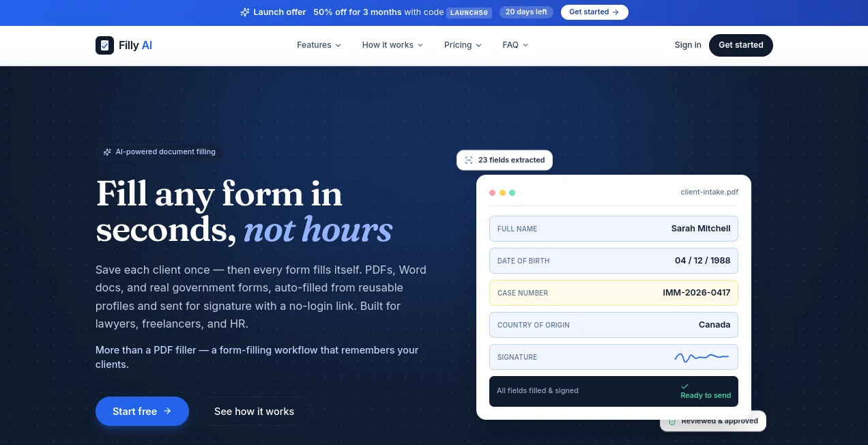The width and height of the screenshot is (868, 445).
Task: Click the Country of Origin field showing Canada
Action: [613, 325]
